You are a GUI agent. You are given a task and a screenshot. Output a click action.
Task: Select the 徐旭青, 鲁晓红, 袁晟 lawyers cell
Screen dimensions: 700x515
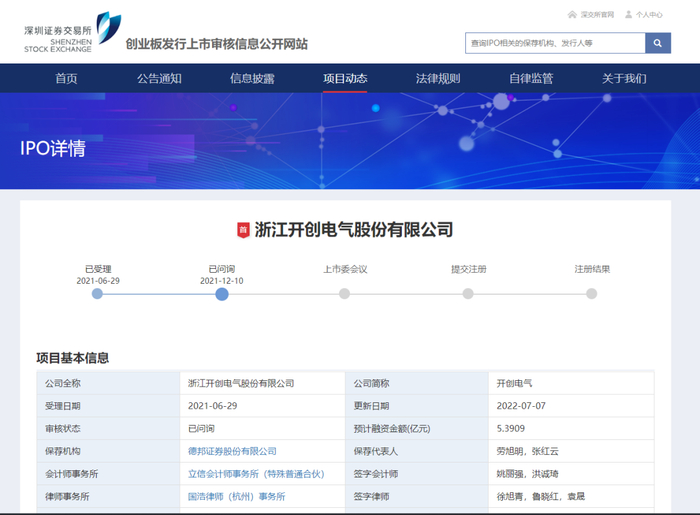[571, 497]
